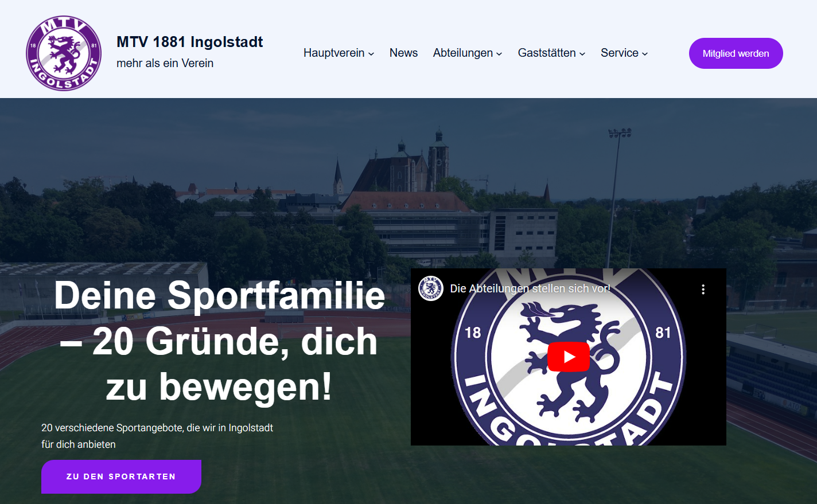Click the 'Deine Sportfamilie' hero headline
817x504 pixels.
[219, 295]
